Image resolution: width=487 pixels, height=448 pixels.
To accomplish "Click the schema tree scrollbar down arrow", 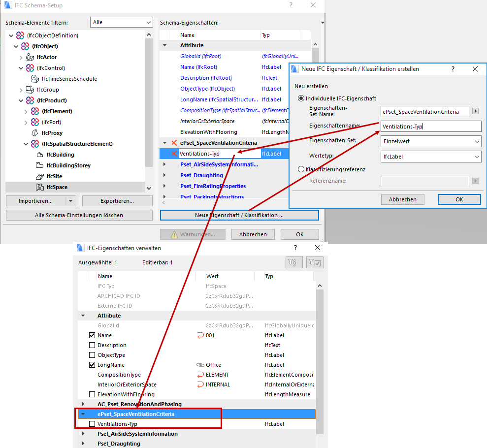I will pyautogui.click(x=149, y=189).
